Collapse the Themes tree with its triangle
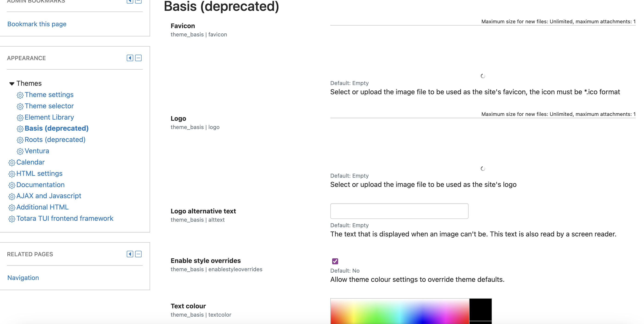This screenshot has height=324, width=644. (x=12, y=83)
